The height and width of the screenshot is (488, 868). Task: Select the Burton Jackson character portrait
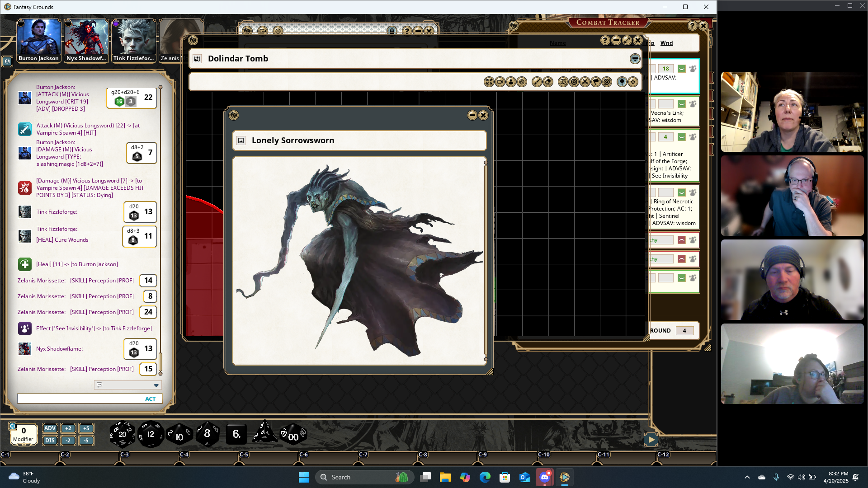point(38,37)
